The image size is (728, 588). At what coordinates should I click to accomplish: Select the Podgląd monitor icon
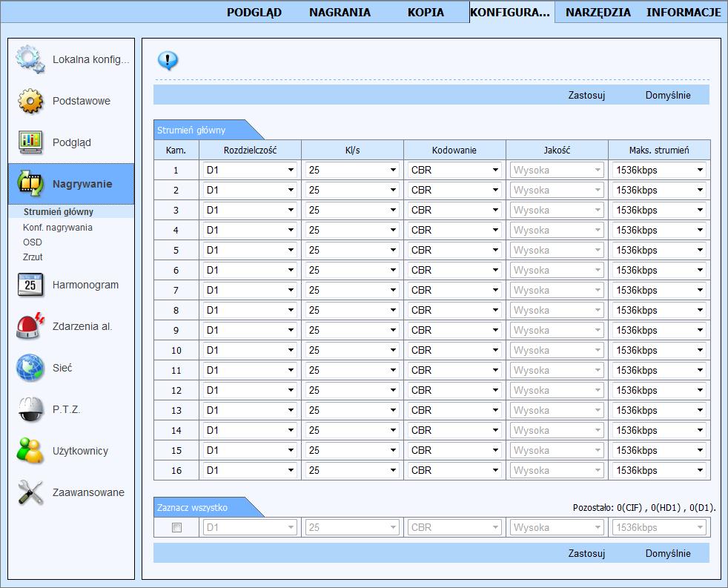30,142
